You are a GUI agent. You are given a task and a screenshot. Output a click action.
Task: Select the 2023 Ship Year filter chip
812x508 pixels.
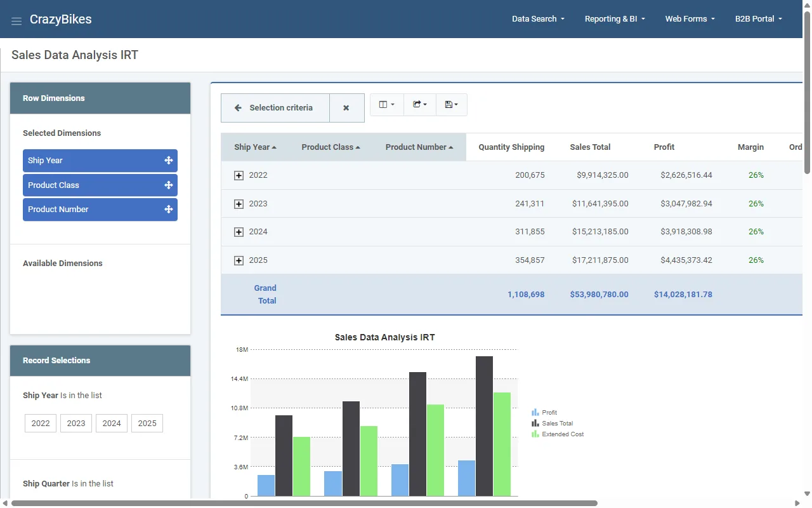[76, 424]
